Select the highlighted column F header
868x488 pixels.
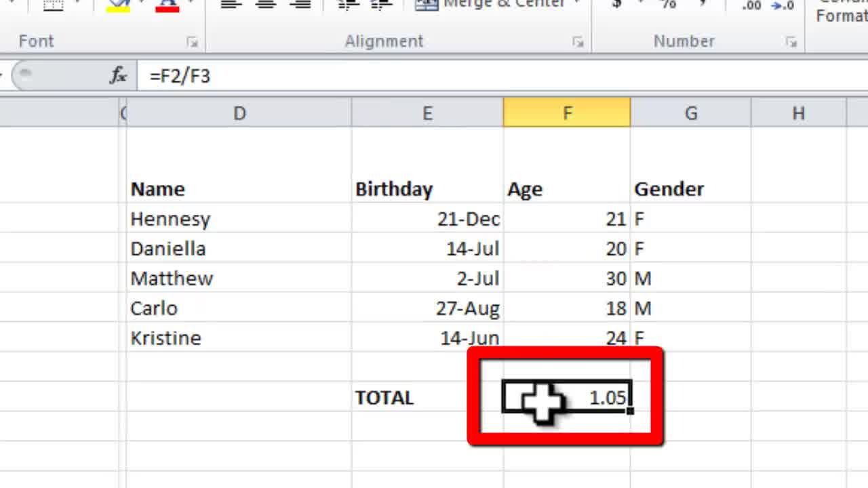coord(567,113)
